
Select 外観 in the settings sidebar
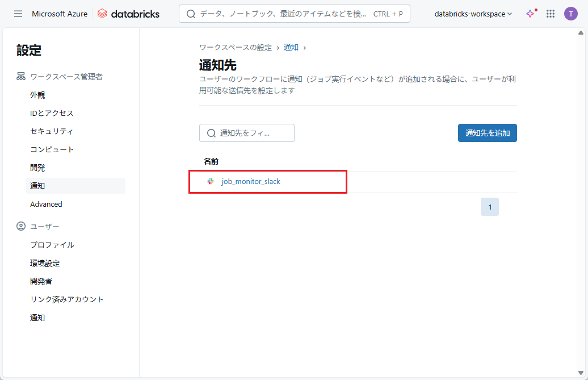(x=37, y=95)
